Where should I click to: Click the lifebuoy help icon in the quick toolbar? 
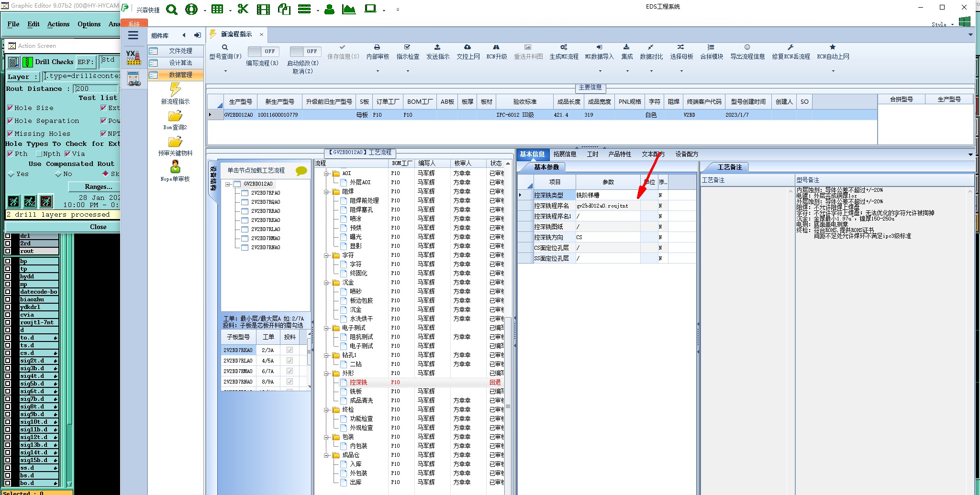191,10
